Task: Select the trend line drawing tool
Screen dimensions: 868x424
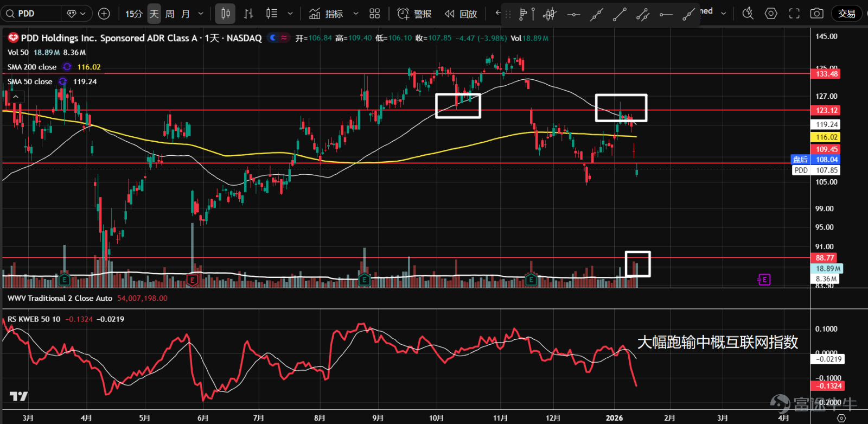Action: click(x=620, y=15)
